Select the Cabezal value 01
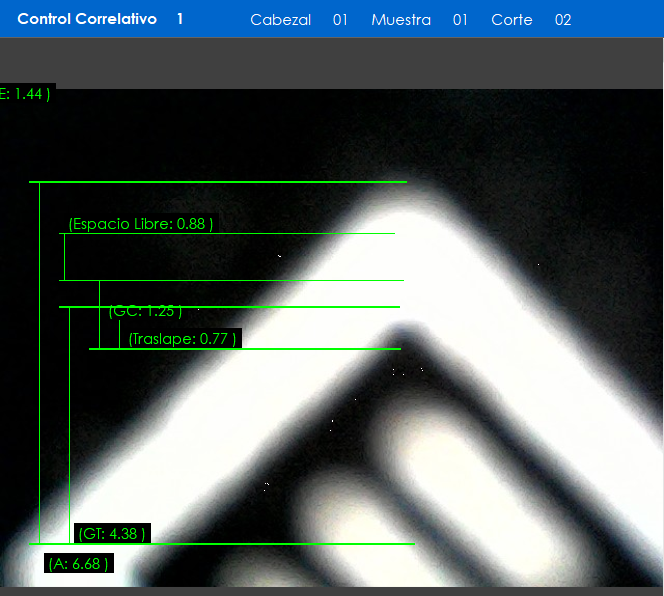Image resolution: width=664 pixels, height=596 pixels. tap(340, 20)
